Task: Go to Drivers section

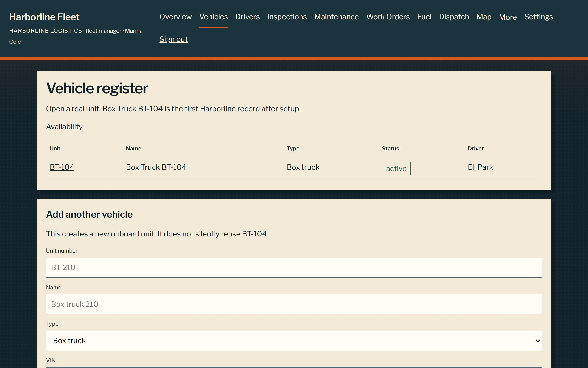Action: pyautogui.click(x=247, y=17)
